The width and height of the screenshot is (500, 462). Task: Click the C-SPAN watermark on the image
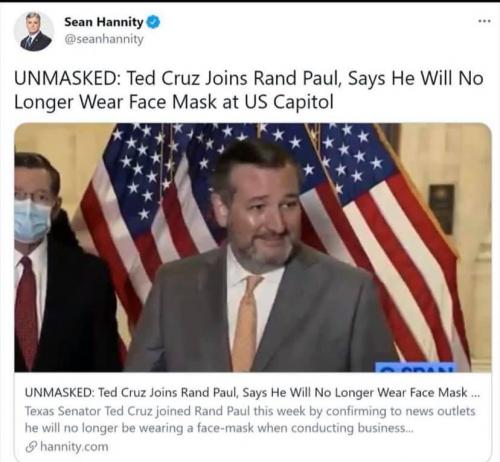[x=415, y=367]
